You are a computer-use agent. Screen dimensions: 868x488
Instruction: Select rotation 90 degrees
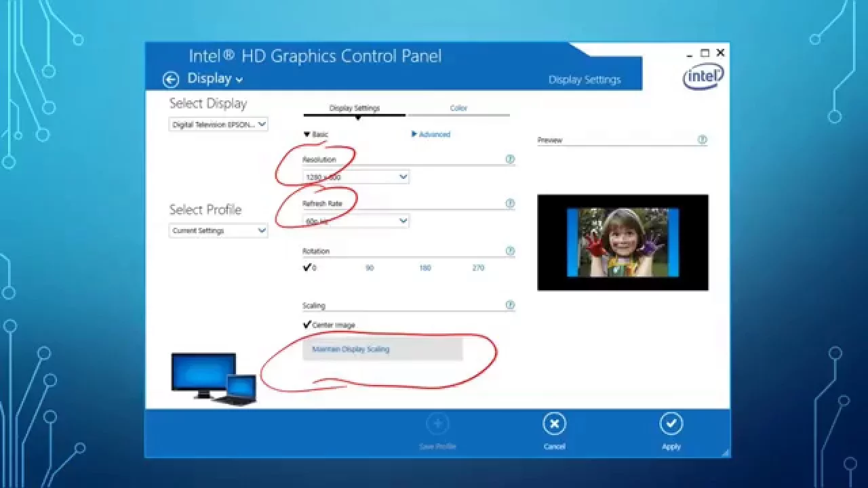pos(370,268)
